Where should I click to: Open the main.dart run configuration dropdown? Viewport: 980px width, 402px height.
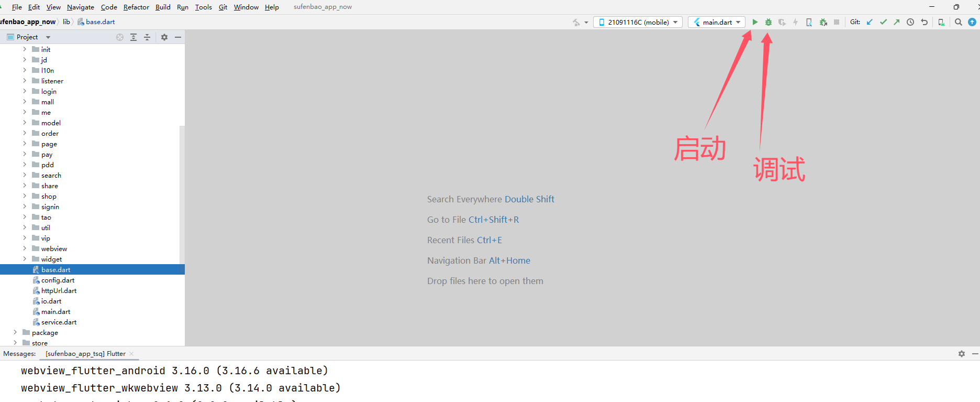click(716, 22)
